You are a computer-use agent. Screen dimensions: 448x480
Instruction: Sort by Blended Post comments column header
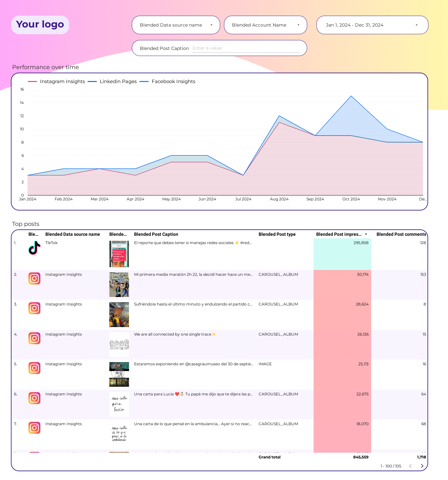pyautogui.click(x=401, y=234)
